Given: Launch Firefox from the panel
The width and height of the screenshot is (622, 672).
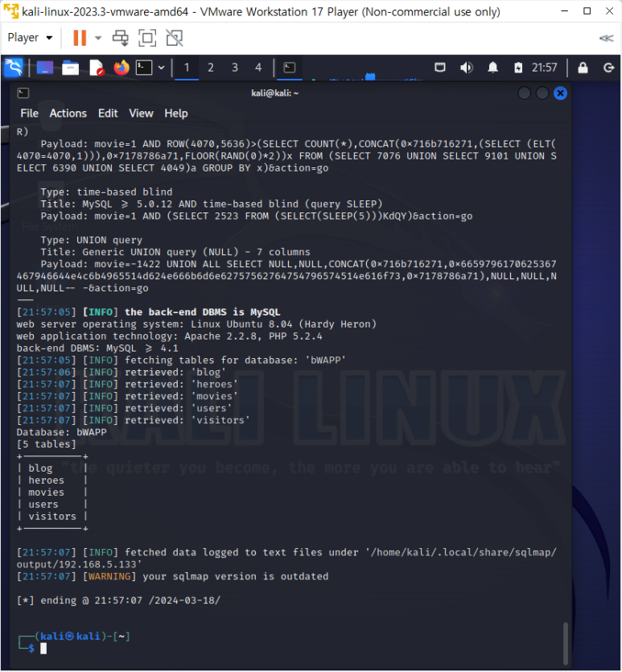Looking at the screenshot, I should pyautogui.click(x=122, y=68).
